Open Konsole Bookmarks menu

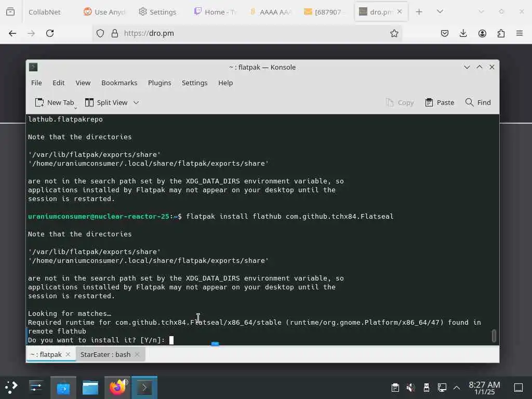click(x=119, y=83)
